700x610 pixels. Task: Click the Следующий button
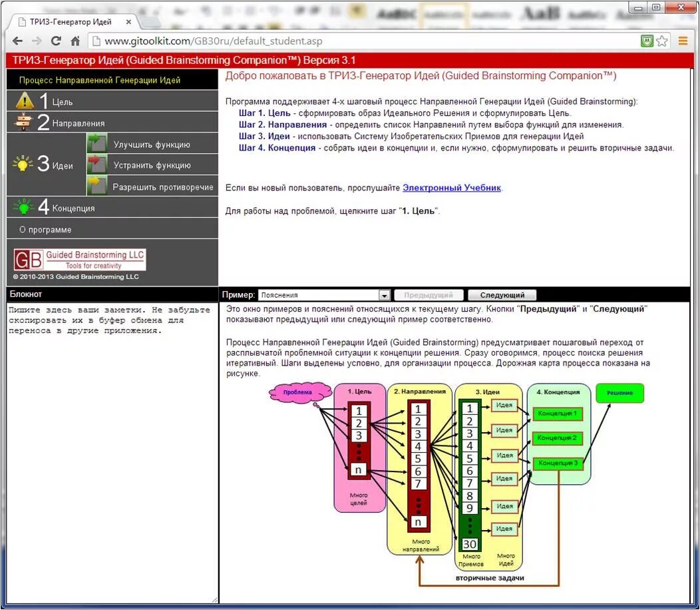[x=502, y=295]
